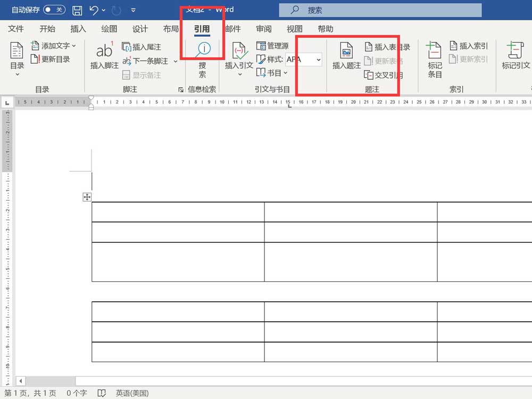Click 插入索引 button

click(x=469, y=45)
